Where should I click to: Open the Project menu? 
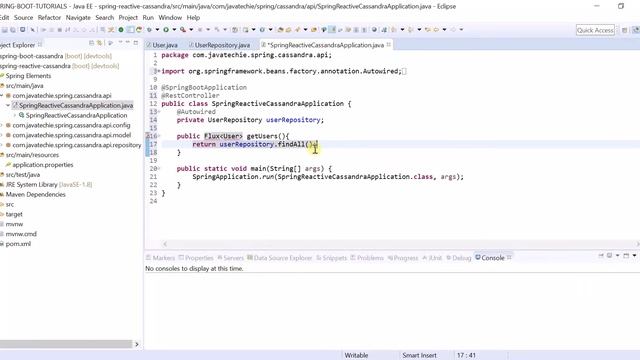coord(128,18)
